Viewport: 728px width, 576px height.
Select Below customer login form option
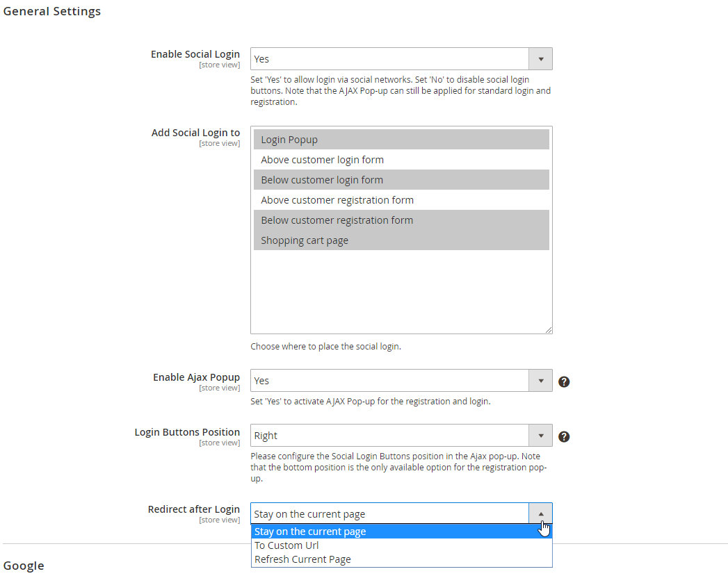(401, 180)
